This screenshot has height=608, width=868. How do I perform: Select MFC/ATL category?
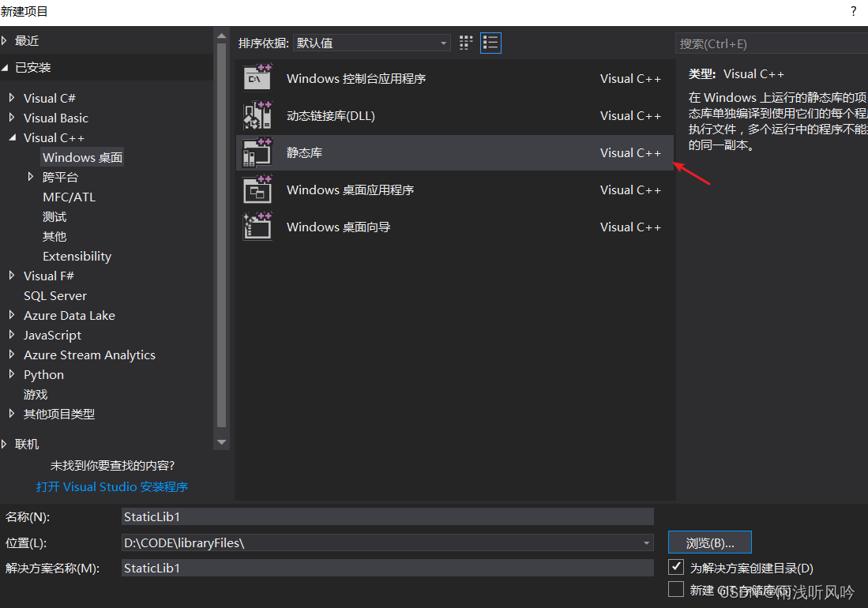70,197
